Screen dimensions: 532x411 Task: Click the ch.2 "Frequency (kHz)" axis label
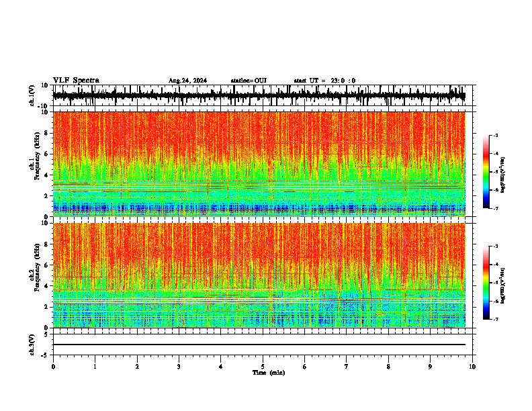(37, 267)
